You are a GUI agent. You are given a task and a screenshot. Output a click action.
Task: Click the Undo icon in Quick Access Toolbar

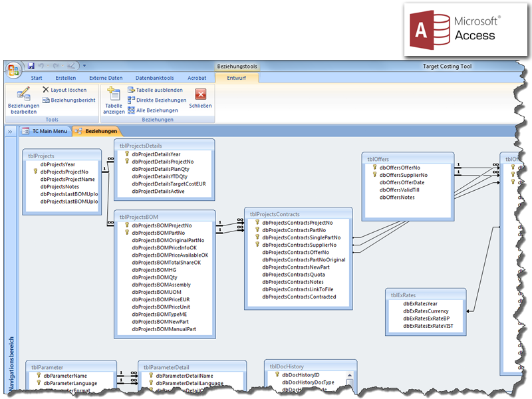click(42, 65)
